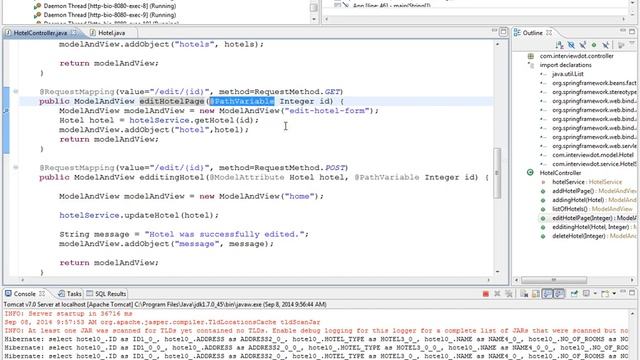Open Display Selected Console dropdown arrow
Screen dimensions: 640x360
pyautogui.click(x=595, y=293)
